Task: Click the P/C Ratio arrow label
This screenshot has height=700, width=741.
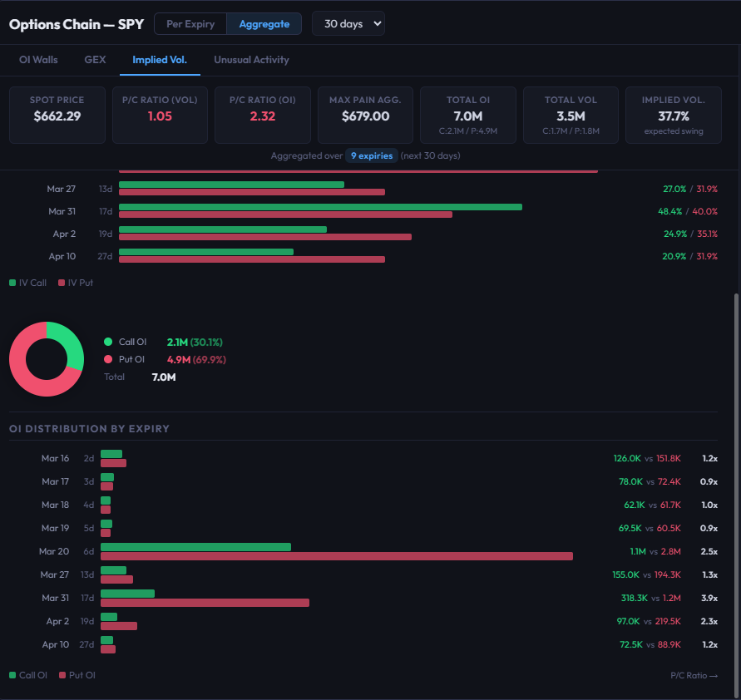Action: [694, 675]
